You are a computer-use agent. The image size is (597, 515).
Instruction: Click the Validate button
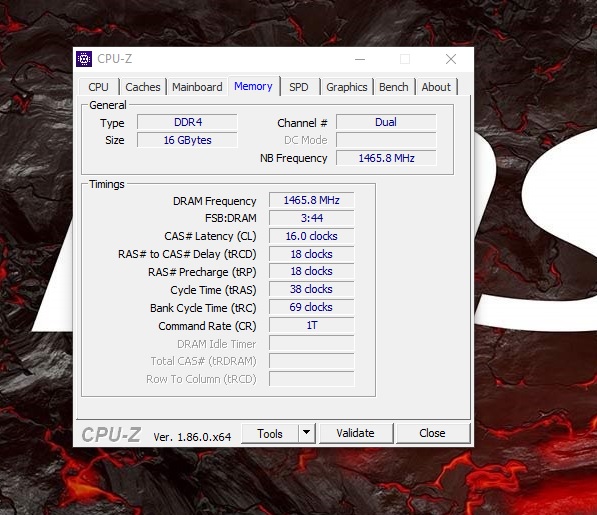[356, 433]
